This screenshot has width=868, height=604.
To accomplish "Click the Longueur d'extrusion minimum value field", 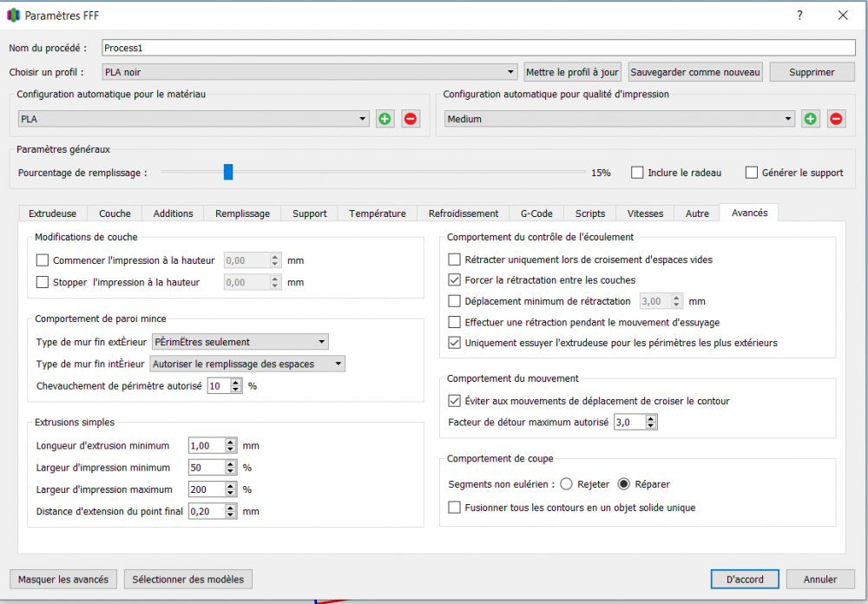I will click(x=207, y=446).
